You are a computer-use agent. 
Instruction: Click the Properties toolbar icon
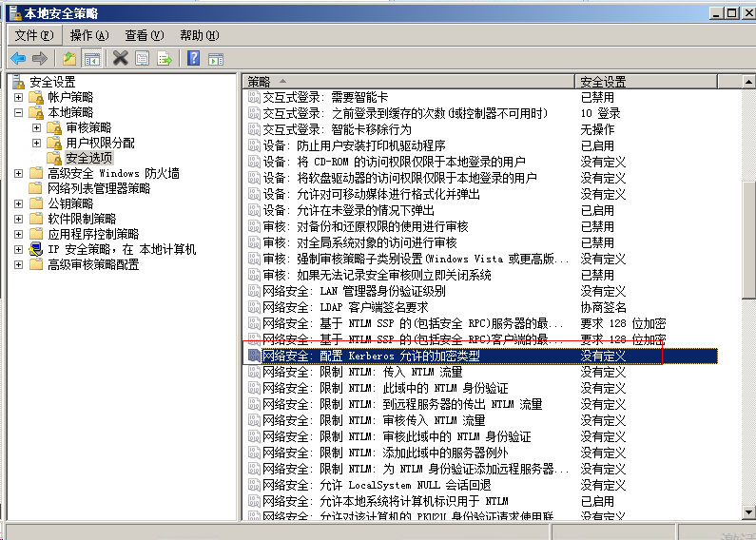[143, 59]
